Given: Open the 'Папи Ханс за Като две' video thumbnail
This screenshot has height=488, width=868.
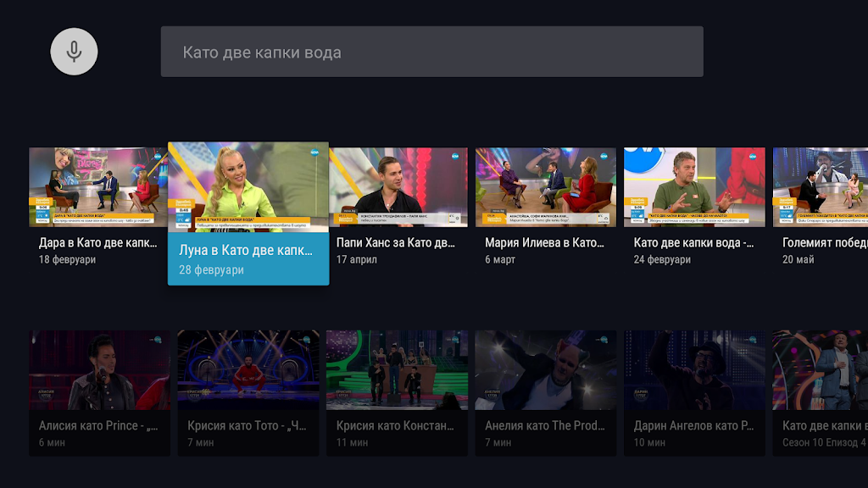Looking at the screenshot, I should [398, 187].
